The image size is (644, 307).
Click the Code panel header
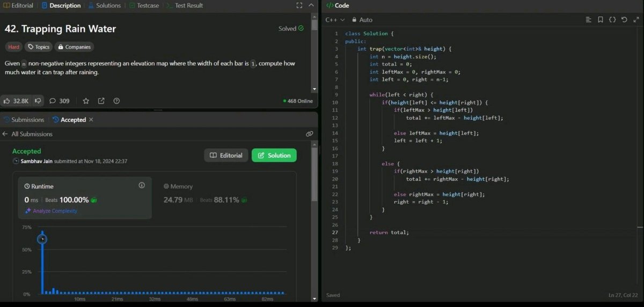click(x=338, y=5)
